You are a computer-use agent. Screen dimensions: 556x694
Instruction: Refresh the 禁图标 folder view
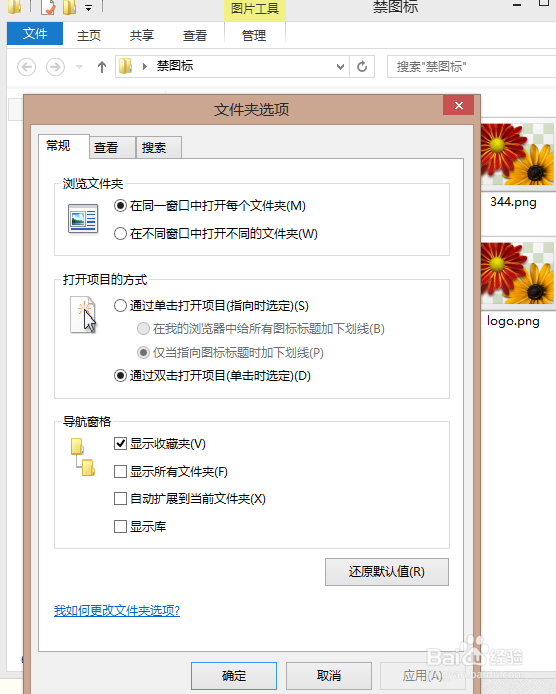pyautogui.click(x=362, y=67)
